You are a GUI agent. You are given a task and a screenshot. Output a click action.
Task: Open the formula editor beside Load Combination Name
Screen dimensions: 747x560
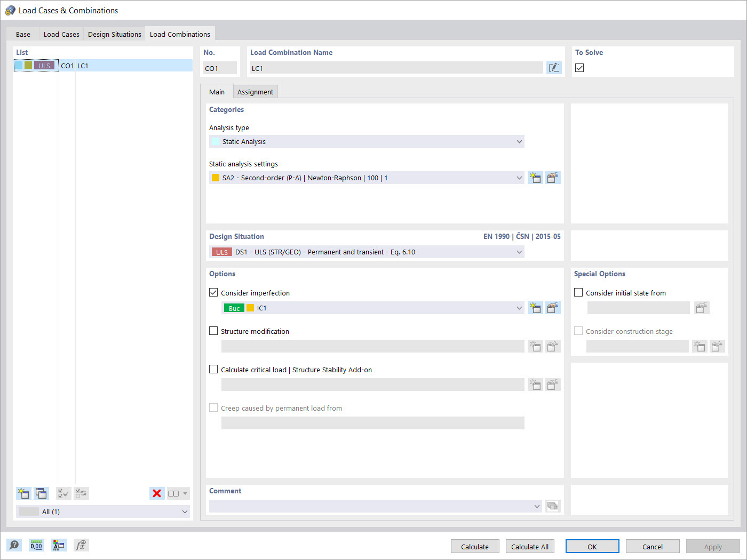pyautogui.click(x=554, y=67)
